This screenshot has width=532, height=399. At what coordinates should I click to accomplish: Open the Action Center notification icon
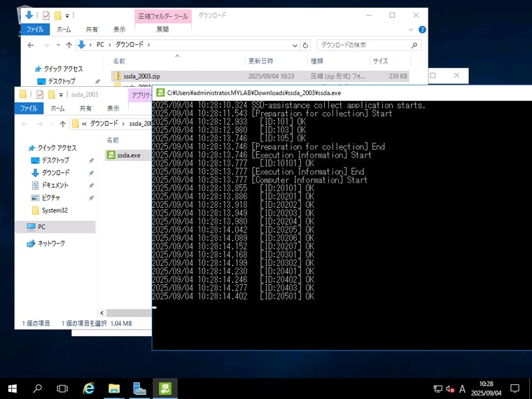coord(514,388)
